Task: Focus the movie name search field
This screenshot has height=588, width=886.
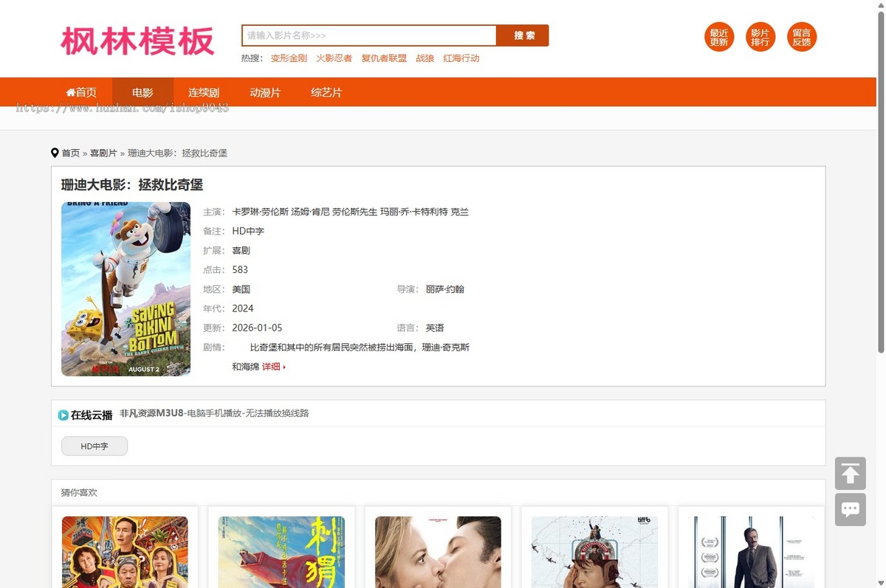Action: (369, 35)
